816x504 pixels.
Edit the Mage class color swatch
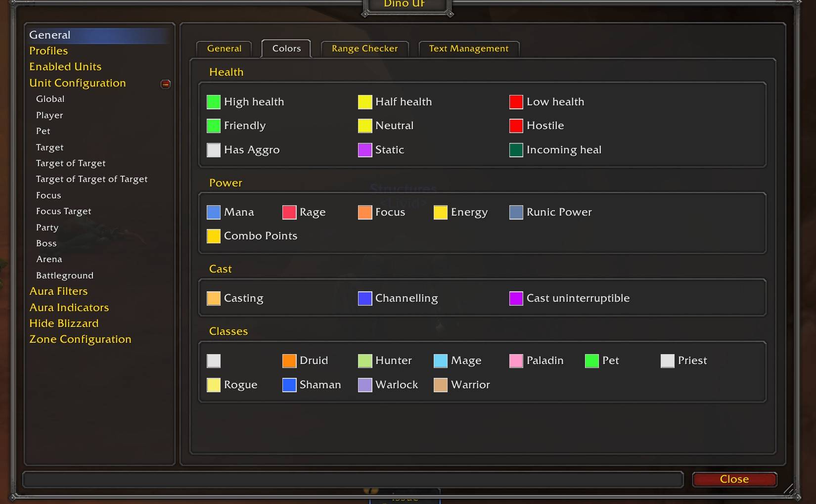pyautogui.click(x=440, y=361)
